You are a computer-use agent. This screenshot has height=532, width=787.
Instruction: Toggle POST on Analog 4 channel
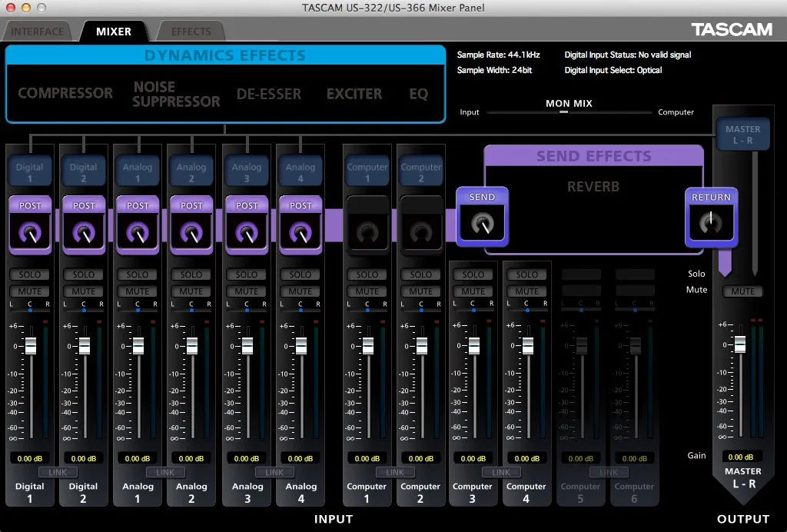click(x=301, y=205)
